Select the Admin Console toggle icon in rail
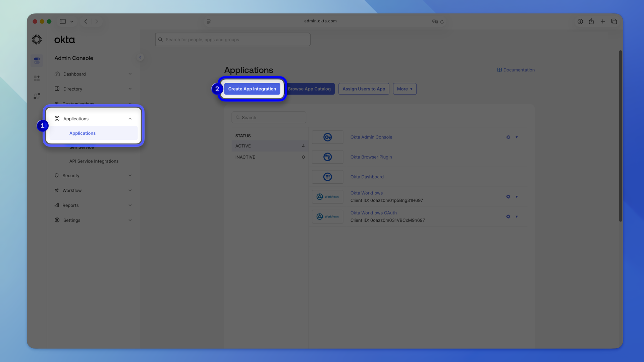 [x=37, y=61]
